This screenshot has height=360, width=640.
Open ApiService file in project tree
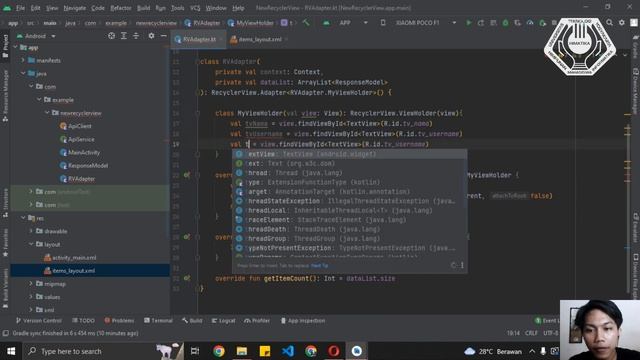[77, 139]
